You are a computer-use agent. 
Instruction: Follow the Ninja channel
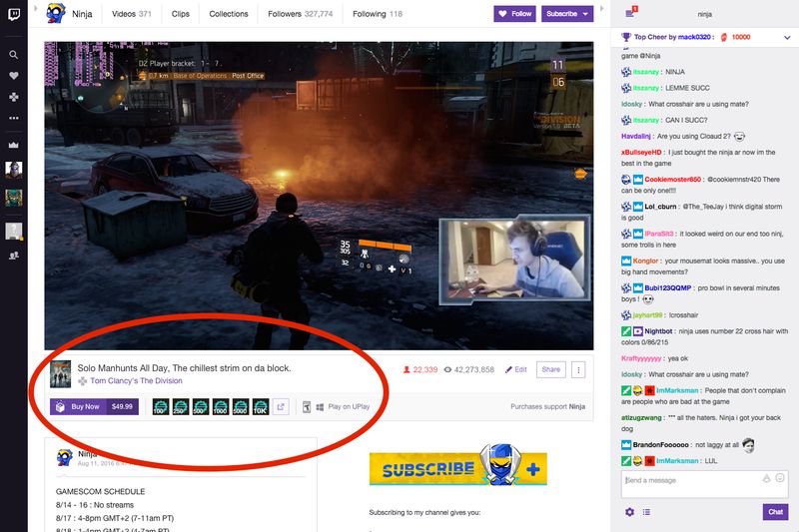point(515,14)
